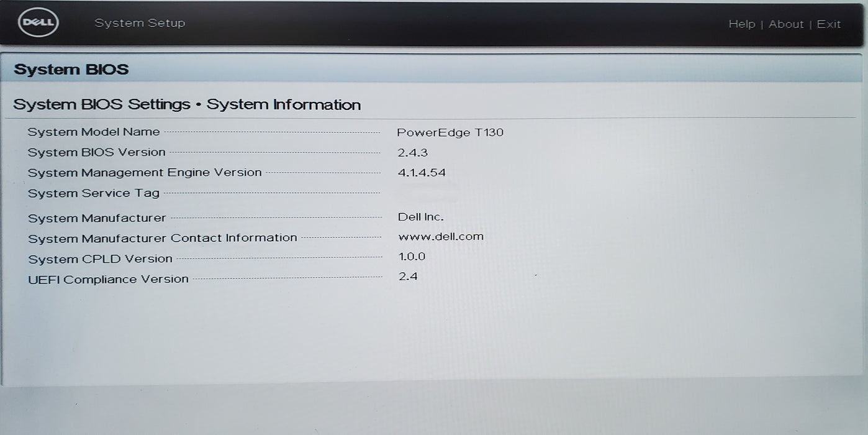868x435 pixels.
Task: Click Exit to leave System Setup
Action: click(829, 24)
